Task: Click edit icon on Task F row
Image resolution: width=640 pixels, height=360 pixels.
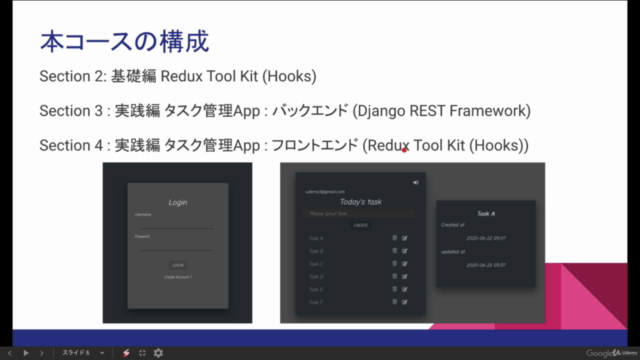Action: 404,302
